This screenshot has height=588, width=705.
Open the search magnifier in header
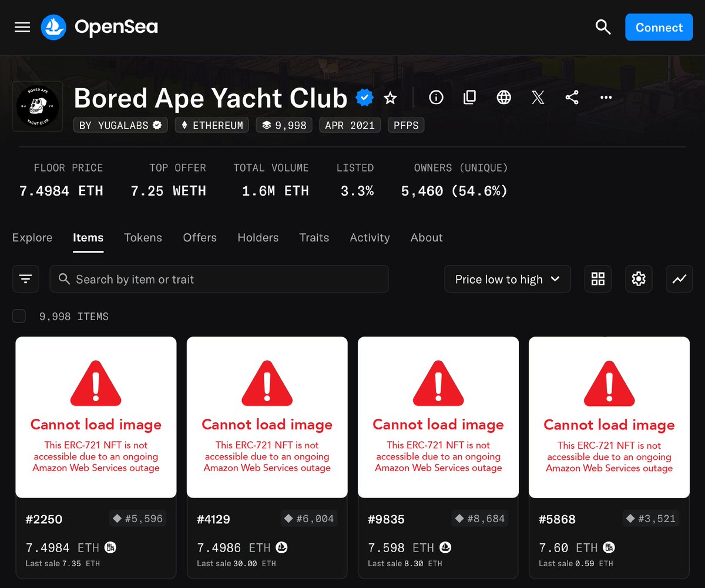click(603, 27)
